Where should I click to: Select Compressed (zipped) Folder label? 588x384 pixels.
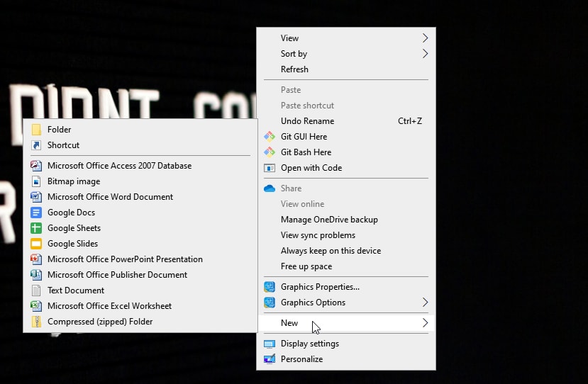100,322
